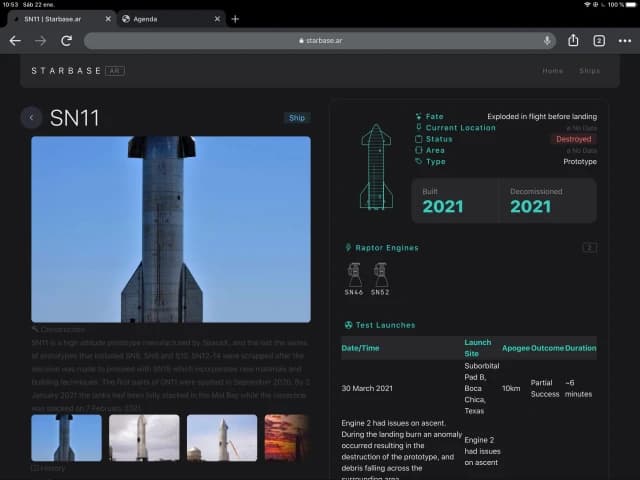Select the SN11 | Starbase.ar tab
The width and height of the screenshot is (640, 480).
(x=61, y=19)
